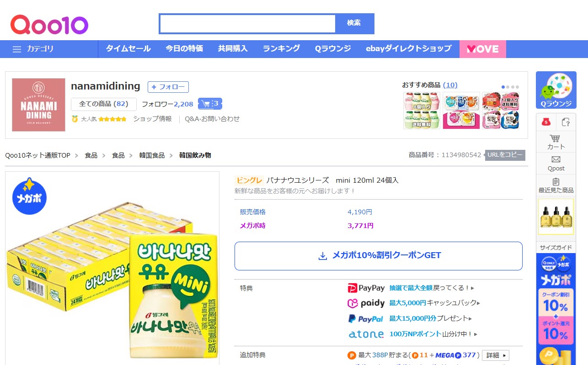Open the 12個入り recommended product thumbnail
The height and width of the screenshot is (365, 588).
501,111
